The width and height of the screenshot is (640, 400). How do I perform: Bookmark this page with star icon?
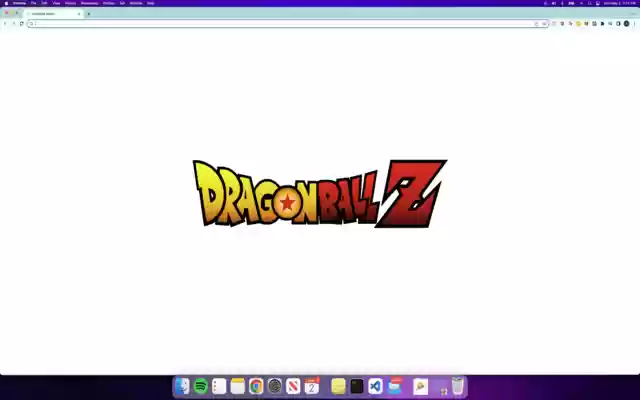pos(544,24)
